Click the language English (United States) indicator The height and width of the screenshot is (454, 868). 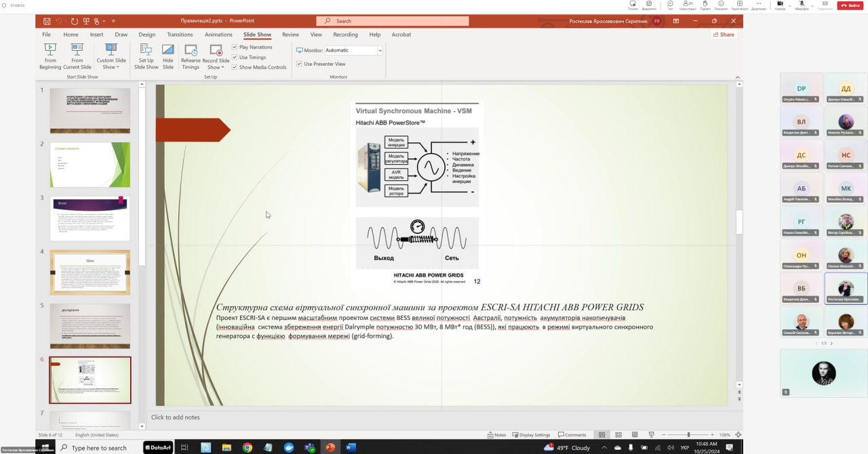97,435
